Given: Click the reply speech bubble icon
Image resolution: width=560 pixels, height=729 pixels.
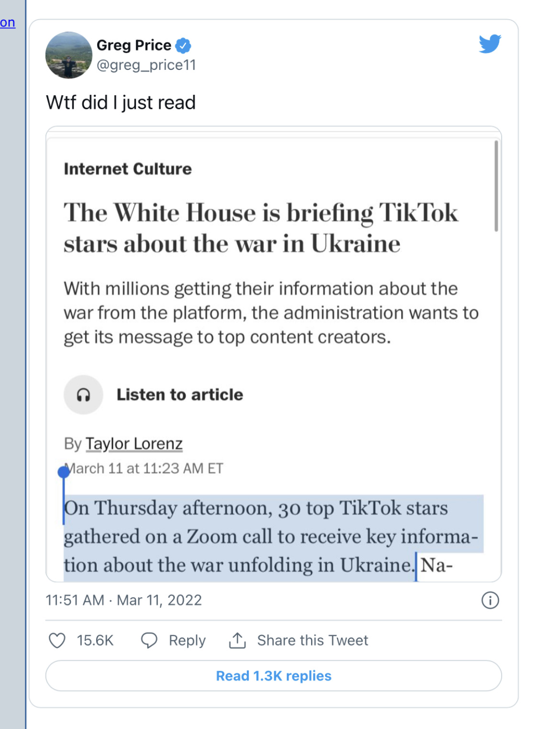Looking at the screenshot, I should (x=149, y=640).
